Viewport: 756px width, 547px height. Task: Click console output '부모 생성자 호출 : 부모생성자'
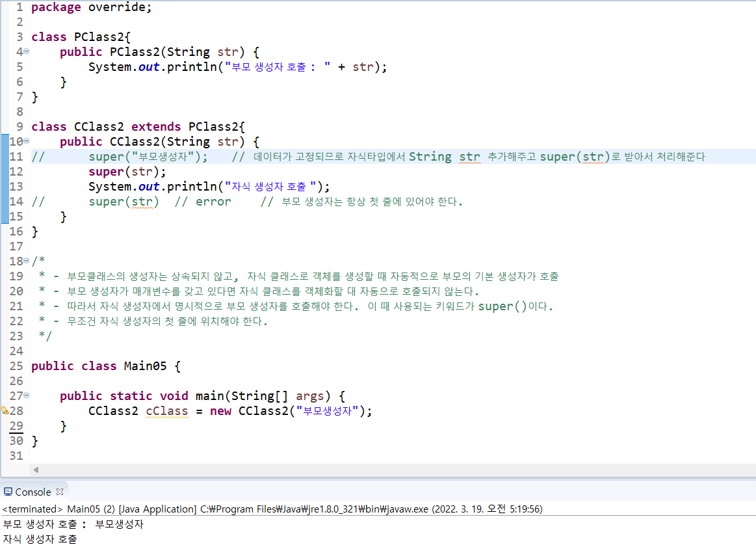(x=73, y=524)
